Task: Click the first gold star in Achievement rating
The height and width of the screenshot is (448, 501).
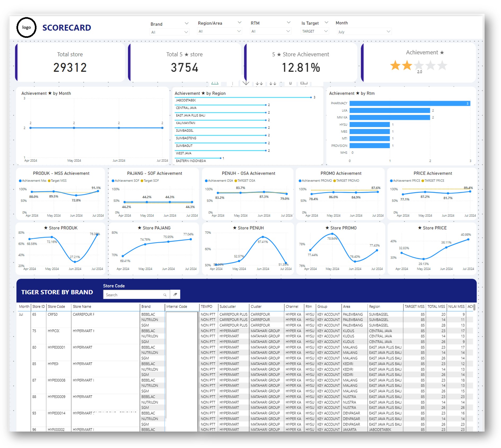Action: click(x=395, y=65)
